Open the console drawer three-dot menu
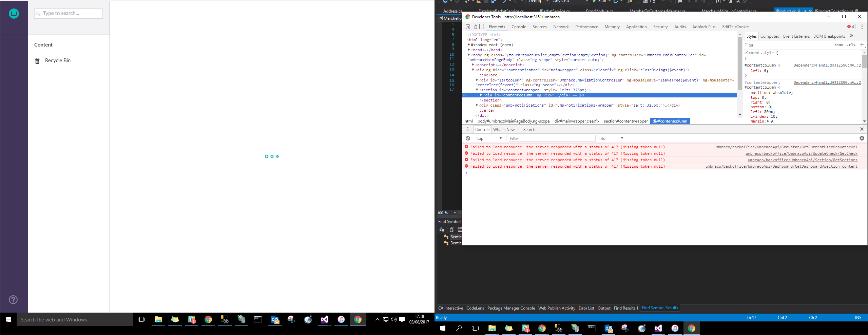Viewport: 868px width, 335px height. pyautogui.click(x=468, y=129)
